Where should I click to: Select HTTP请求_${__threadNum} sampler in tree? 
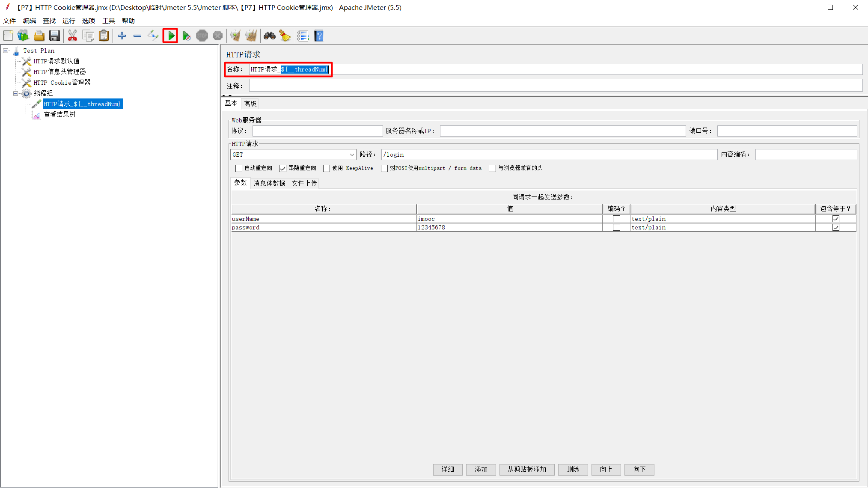click(x=83, y=104)
